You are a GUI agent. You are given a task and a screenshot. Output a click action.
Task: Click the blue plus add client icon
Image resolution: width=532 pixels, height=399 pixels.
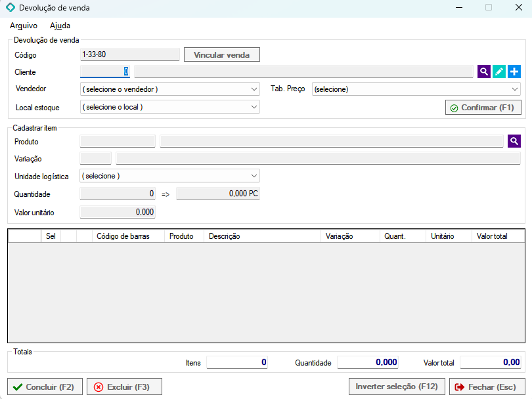514,72
